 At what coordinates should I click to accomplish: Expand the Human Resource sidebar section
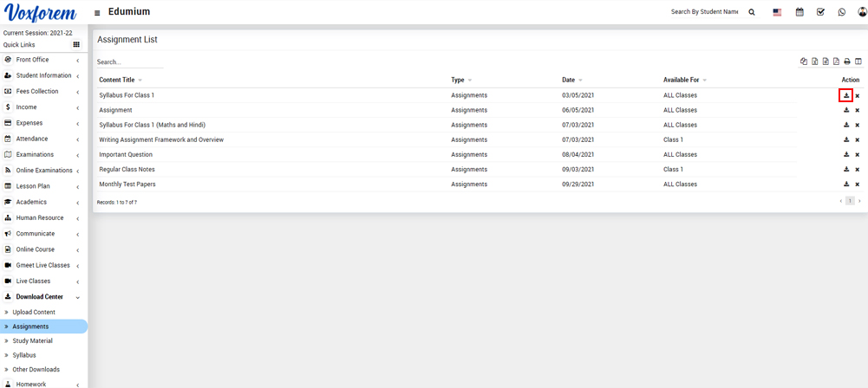coord(42,218)
